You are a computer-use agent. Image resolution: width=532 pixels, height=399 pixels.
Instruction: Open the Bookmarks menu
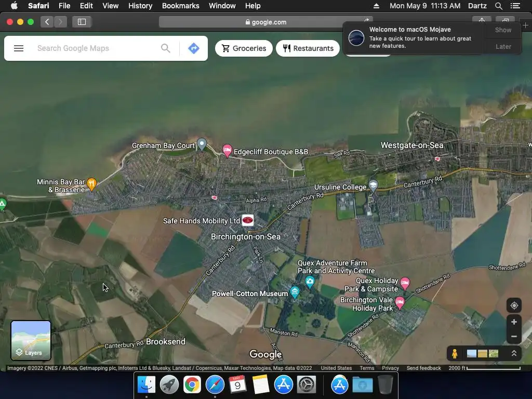pos(180,6)
